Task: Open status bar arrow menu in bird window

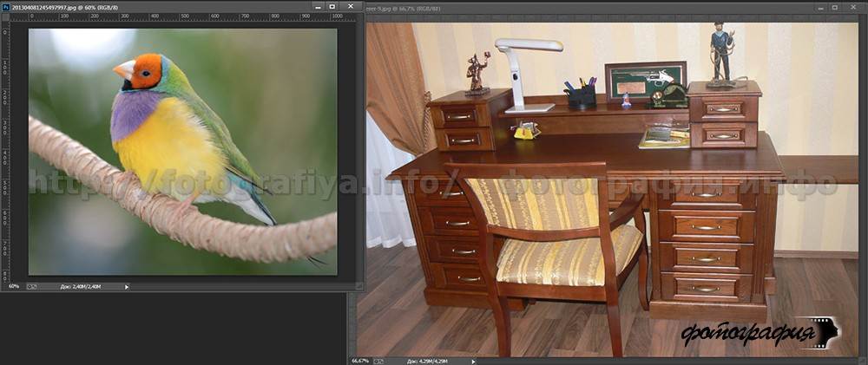Action: click(126, 286)
